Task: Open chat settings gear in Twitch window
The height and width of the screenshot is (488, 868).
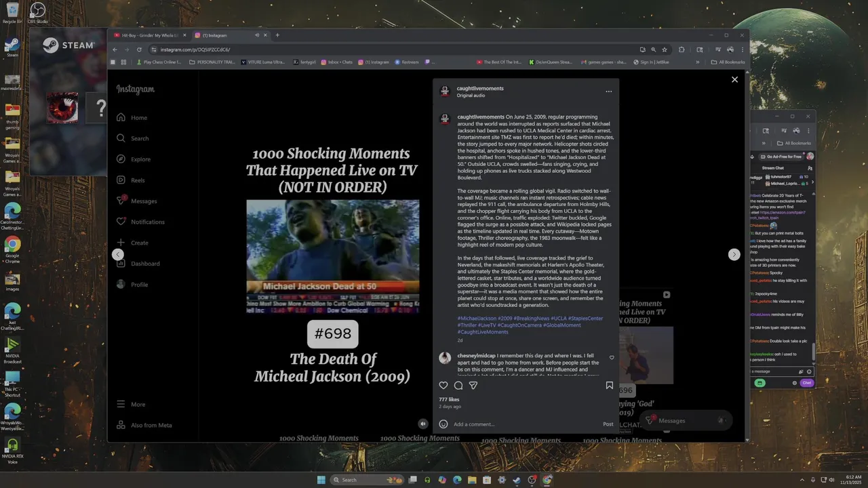Action: 795,383
